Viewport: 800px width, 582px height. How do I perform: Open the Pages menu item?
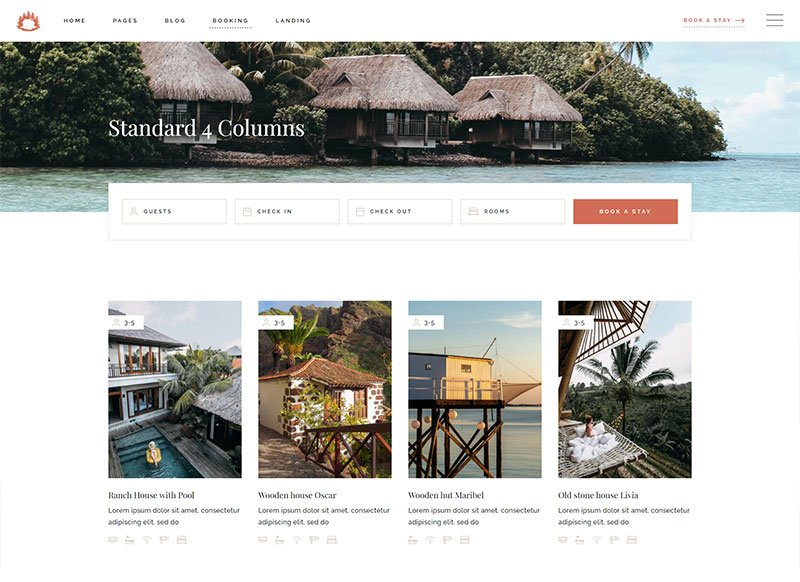tap(125, 21)
